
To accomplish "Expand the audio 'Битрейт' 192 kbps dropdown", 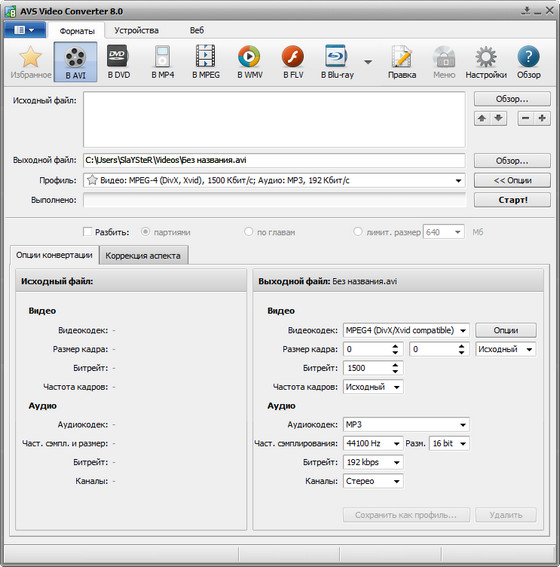I will tap(373, 462).
